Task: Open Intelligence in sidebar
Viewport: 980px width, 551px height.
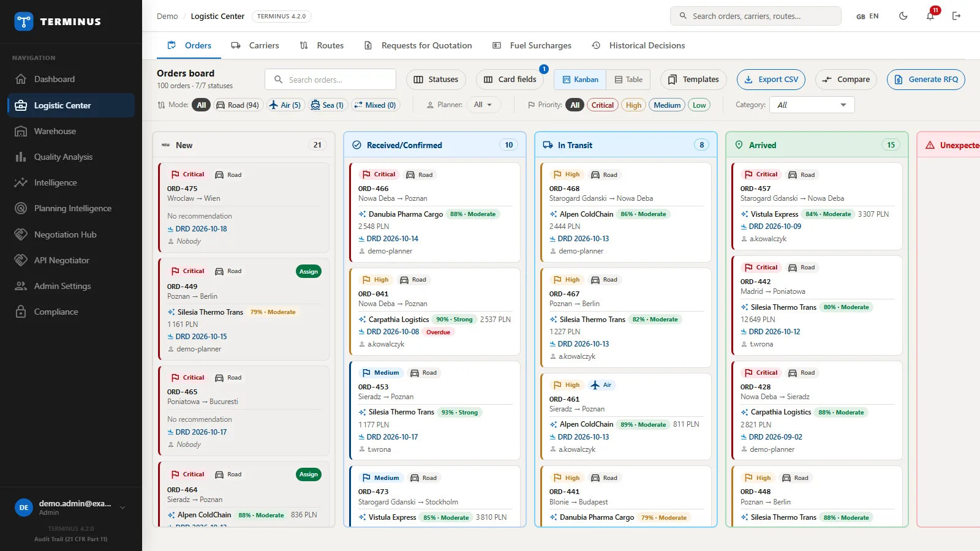Action: (71, 182)
